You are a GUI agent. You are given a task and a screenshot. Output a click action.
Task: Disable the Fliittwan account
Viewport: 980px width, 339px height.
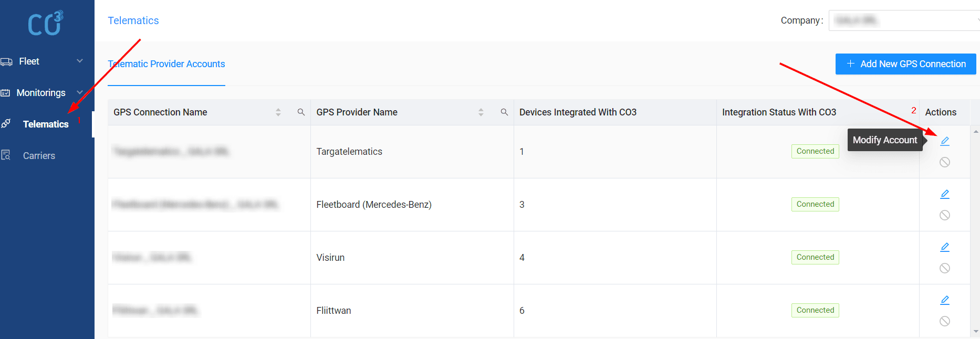click(x=945, y=321)
